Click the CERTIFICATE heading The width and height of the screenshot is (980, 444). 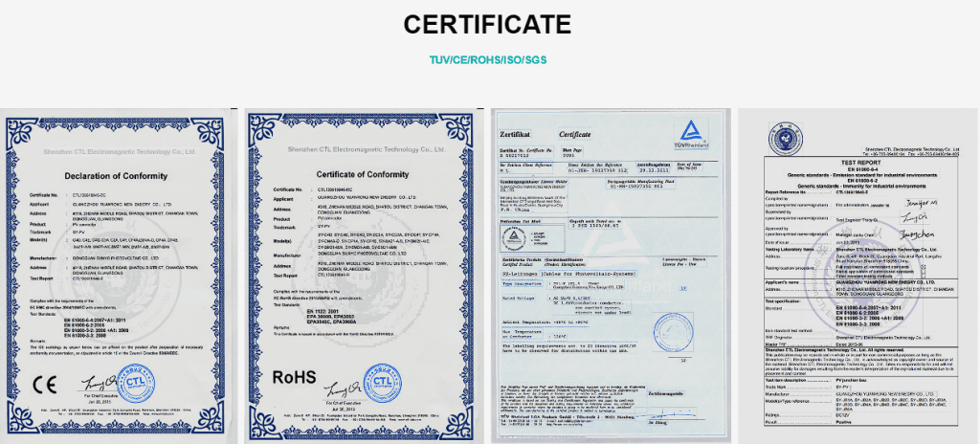coord(487,25)
